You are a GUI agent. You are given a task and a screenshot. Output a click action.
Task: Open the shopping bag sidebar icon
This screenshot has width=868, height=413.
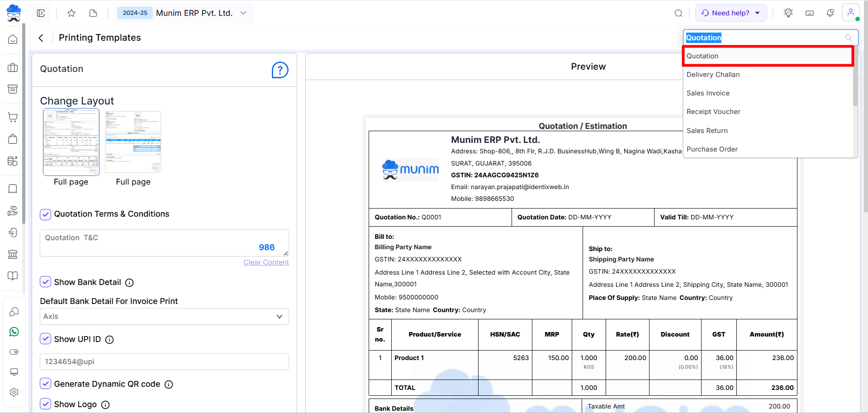[x=13, y=139]
